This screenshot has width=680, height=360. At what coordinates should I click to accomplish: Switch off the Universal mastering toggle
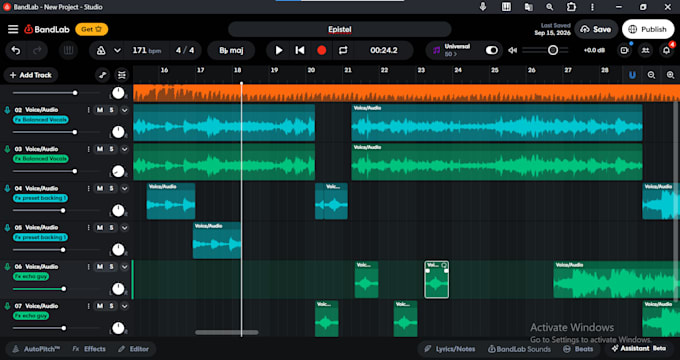coord(491,50)
